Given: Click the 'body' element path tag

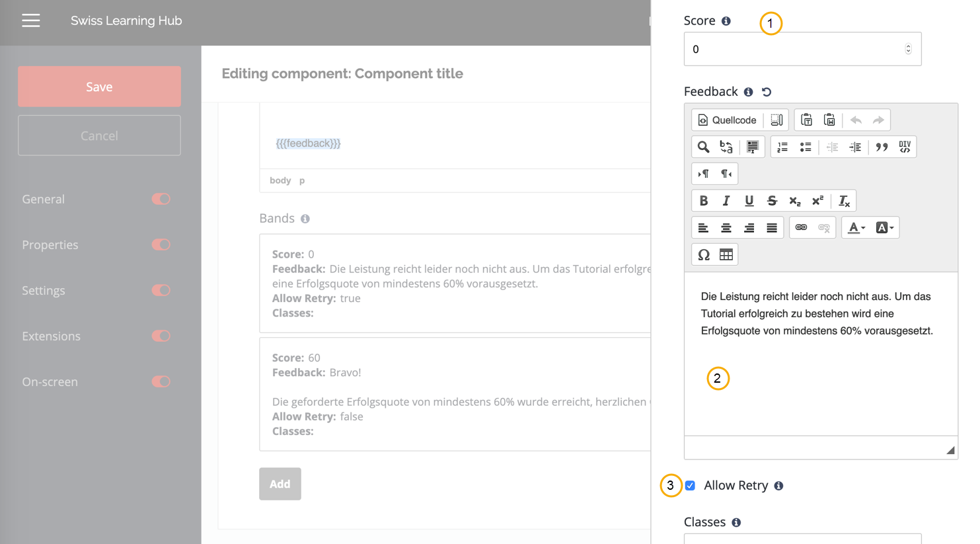Looking at the screenshot, I should (280, 180).
